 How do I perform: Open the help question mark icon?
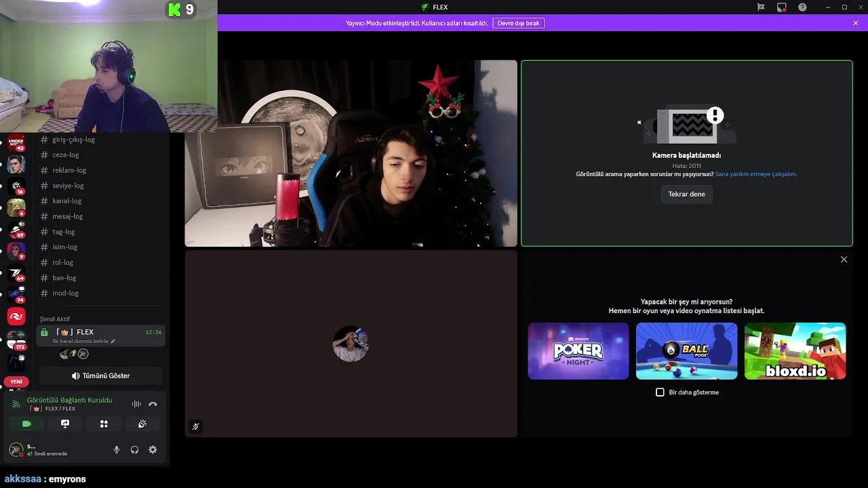pyautogui.click(x=803, y=7)
